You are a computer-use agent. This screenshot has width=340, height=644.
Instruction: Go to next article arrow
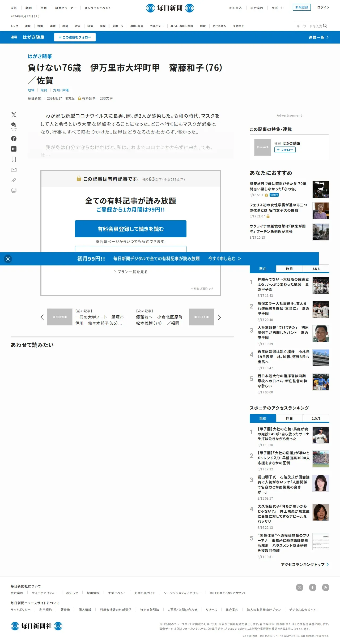(x=219, y=317)
